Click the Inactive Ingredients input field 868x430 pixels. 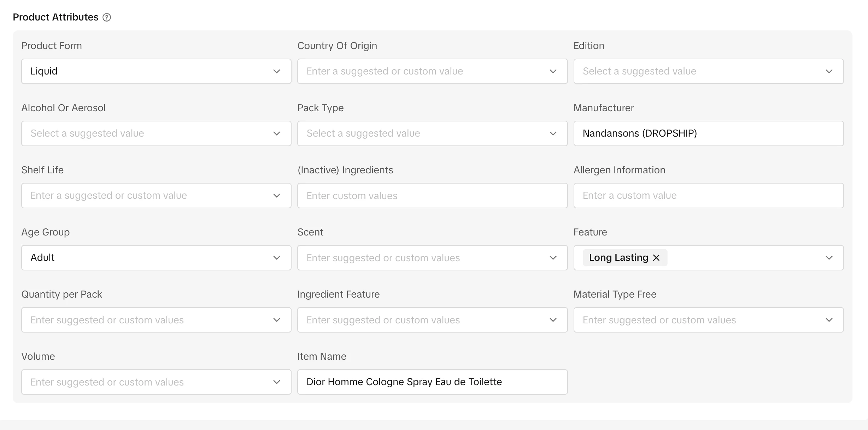432,196
